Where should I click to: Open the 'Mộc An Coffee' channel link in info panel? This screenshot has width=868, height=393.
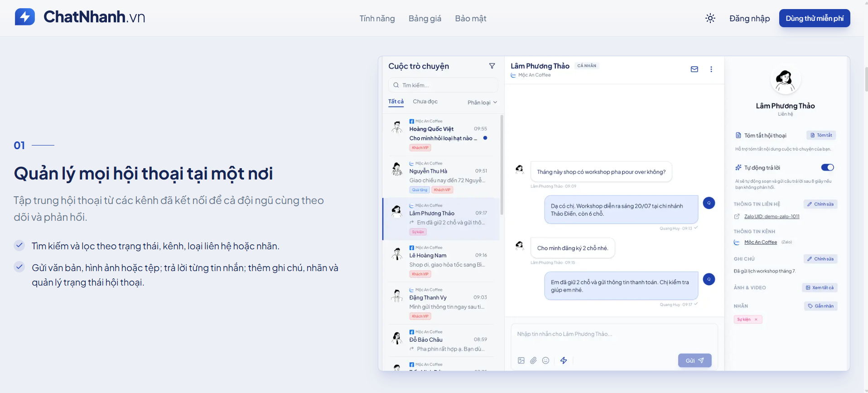(x=761, y=243)
